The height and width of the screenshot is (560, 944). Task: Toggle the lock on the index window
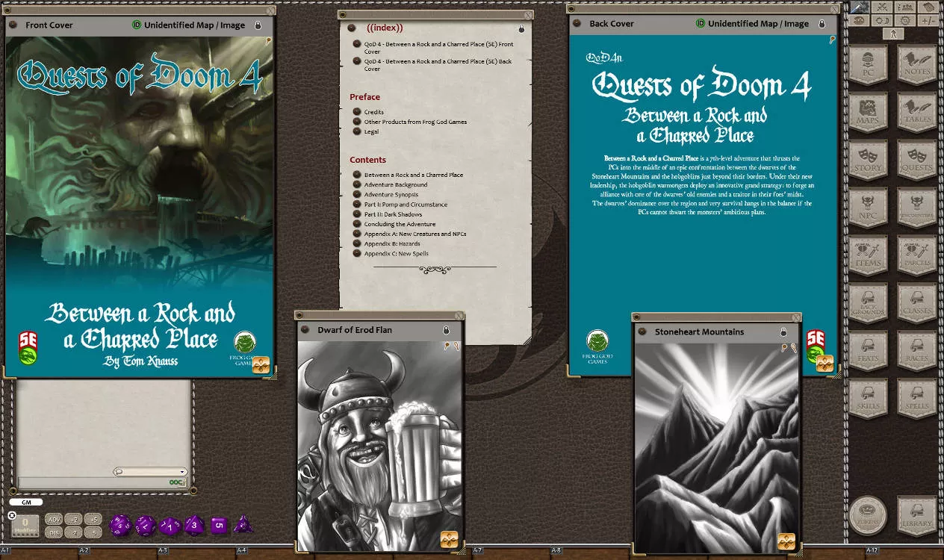pyautogui.click(x=521, y=28)
